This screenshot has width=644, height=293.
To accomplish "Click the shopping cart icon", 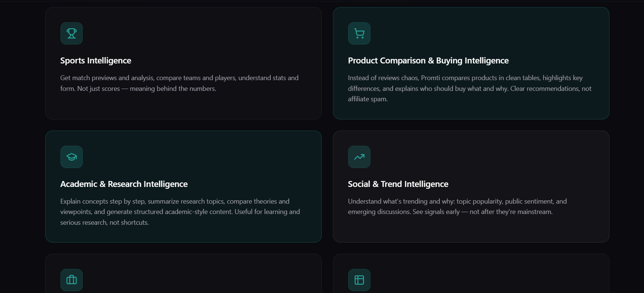I will pos(359,33).
